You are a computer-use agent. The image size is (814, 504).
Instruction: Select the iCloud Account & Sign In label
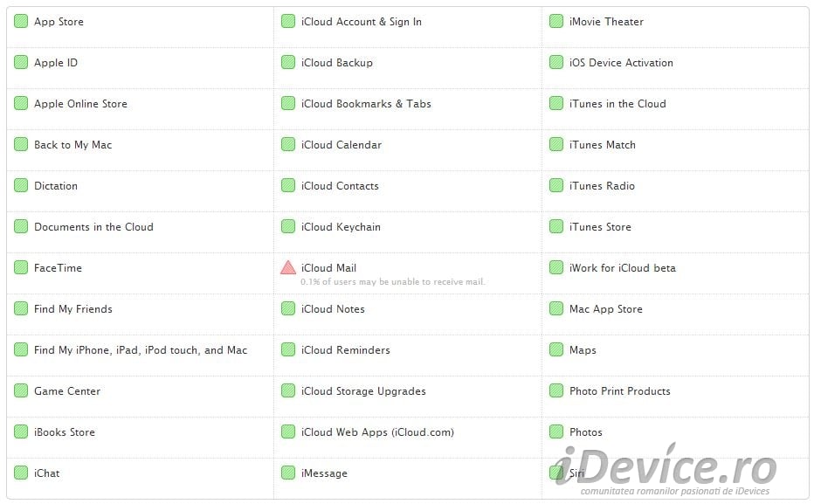tap(362, 22)
